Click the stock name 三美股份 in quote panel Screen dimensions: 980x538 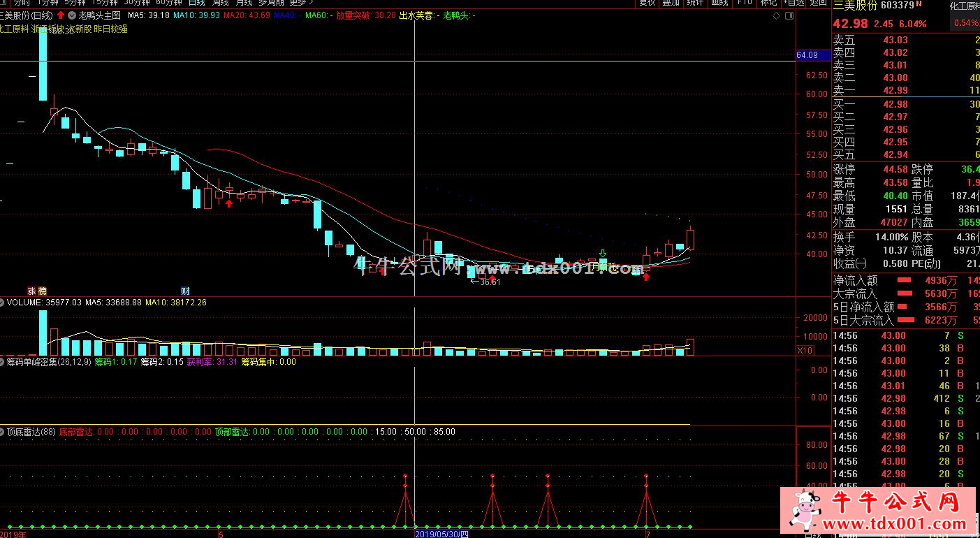pyautogui.click(x=855, y=6)
